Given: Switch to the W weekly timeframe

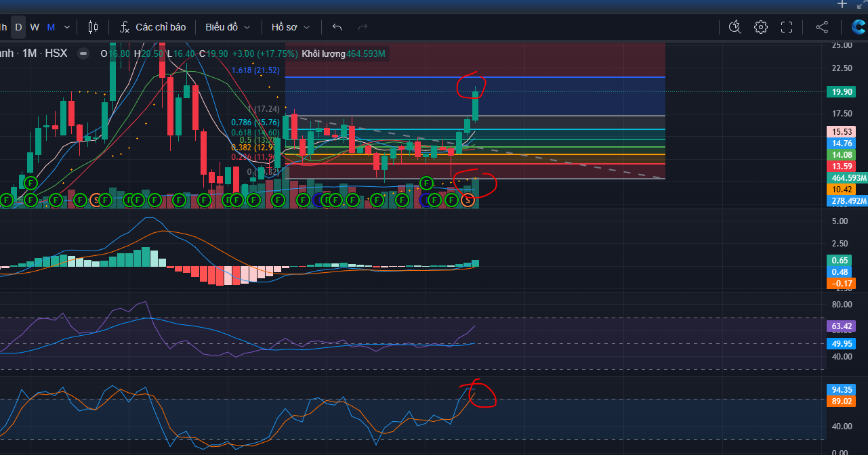Looking at the screenshot, I should [x=35, y=27].
